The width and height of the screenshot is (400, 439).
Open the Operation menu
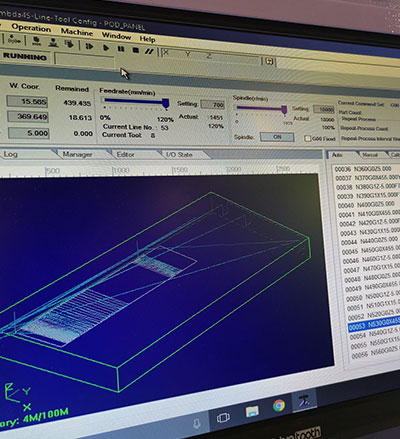tap(31, 28)
